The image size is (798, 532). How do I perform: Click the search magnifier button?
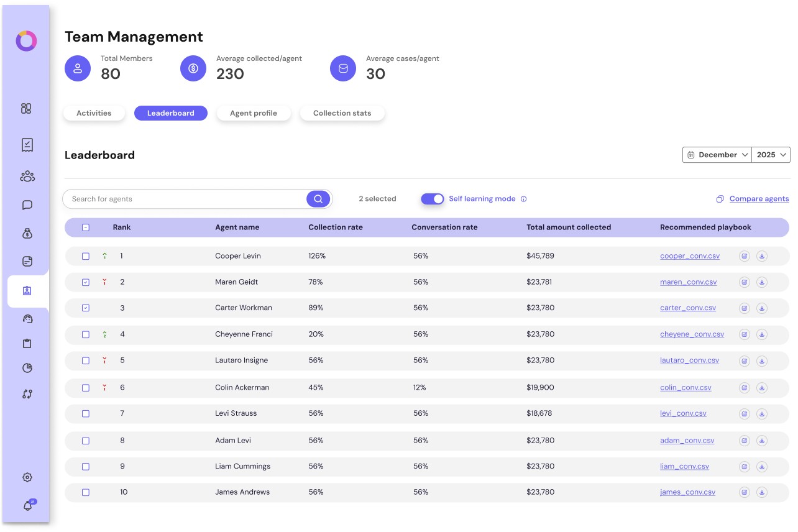318,199
